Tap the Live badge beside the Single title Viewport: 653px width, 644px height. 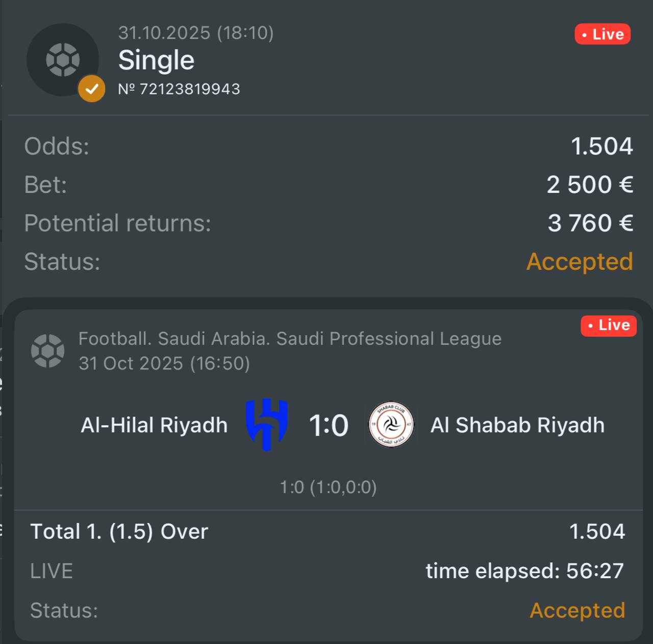pyautogui.click(x=602, y=34)
